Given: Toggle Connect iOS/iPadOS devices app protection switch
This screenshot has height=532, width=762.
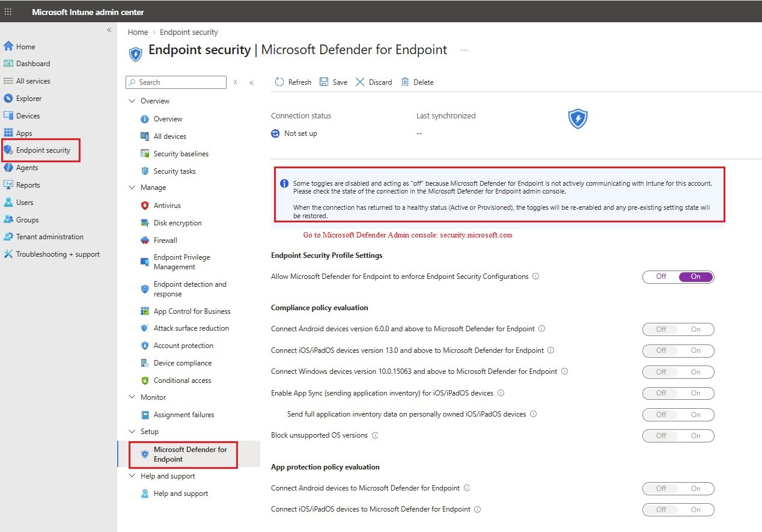Looking at the screenshot, I should pos(678,510).
